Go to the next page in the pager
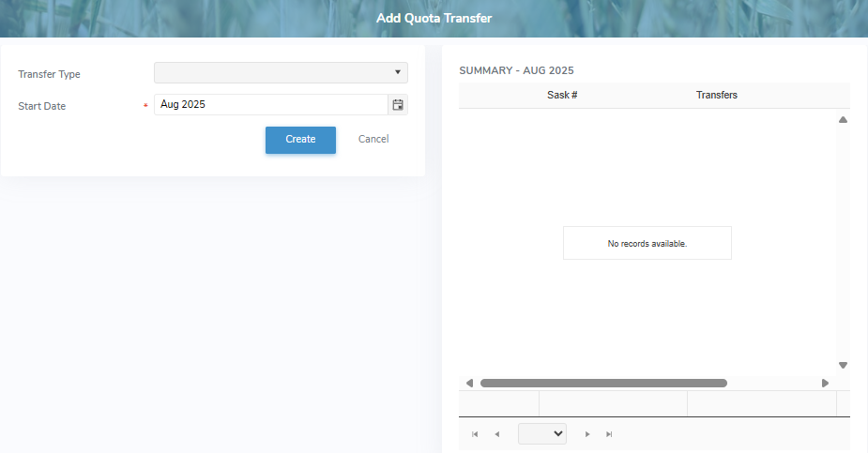Image resolution: width=868 pixels, height=453 pixels. [587, 434]
